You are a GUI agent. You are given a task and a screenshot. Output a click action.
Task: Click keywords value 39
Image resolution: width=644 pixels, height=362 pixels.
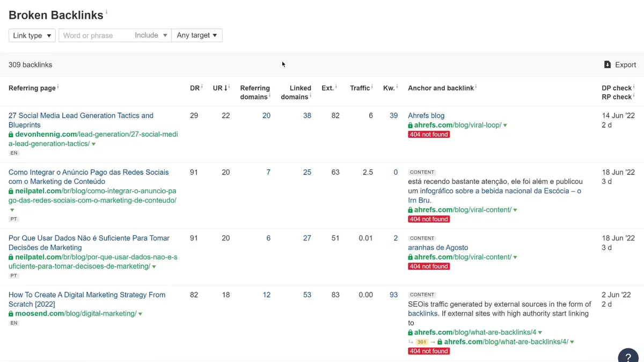(x=393, y=115)
